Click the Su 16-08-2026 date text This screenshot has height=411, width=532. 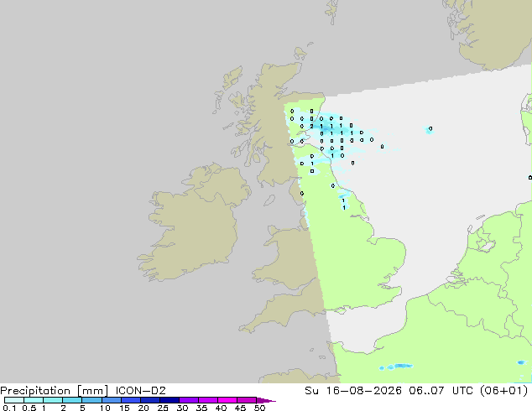pyautogui.click(x=353, y=391)
